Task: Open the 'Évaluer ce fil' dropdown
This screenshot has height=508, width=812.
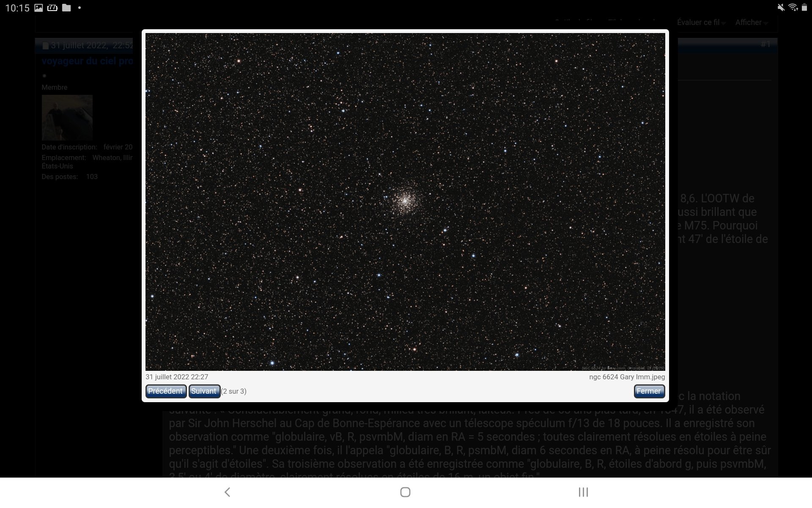Action: [x=701, y=22]
